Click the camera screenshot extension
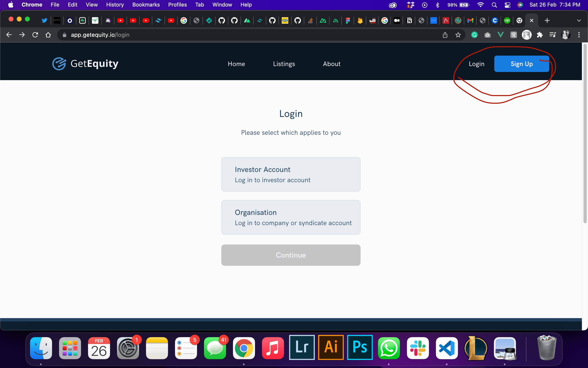Viewport: 588px width, 368px height. (487, 35)
